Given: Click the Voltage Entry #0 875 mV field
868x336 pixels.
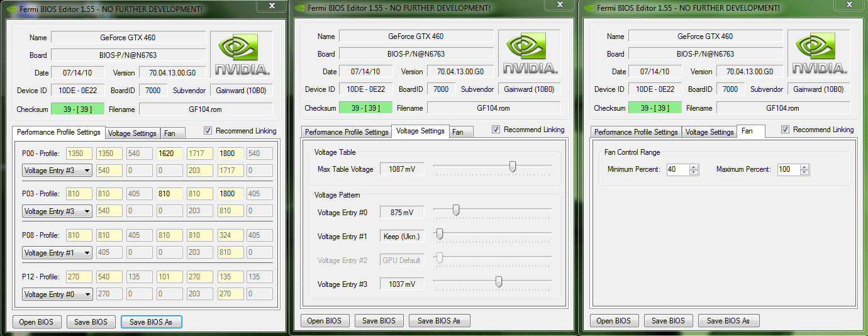Looking at the screenshot, I should click(x=402, y=213).
